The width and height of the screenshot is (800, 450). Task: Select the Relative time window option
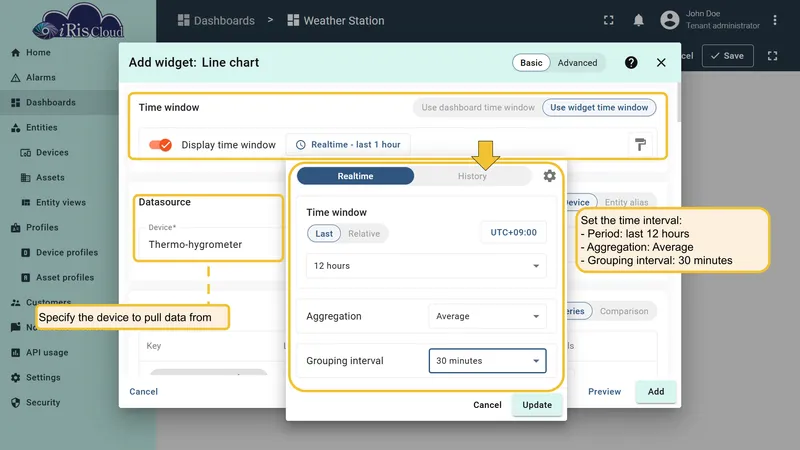[x=364, y=234]
